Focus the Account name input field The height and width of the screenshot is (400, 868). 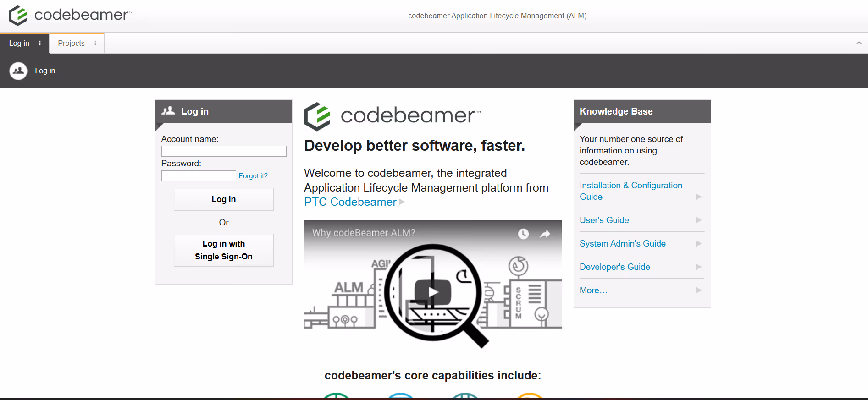[224, 151]
